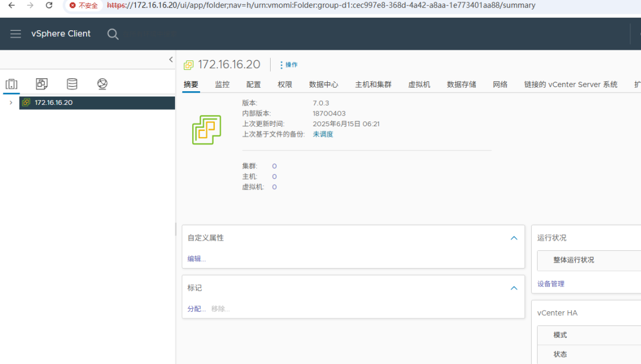Click the 不安全 security warning badge
The image size is (641, 364).
click(84, 5)
